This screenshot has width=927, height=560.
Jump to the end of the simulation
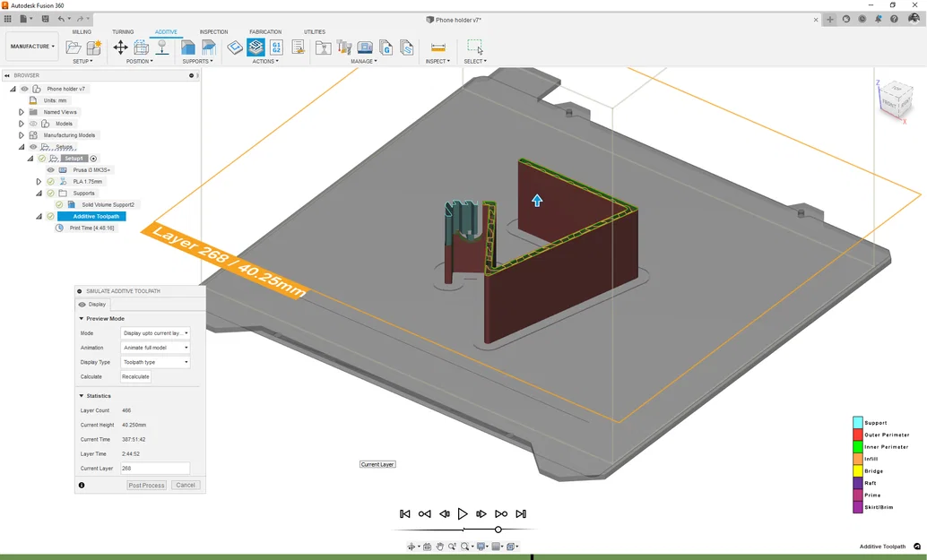(x=521, y=513)
